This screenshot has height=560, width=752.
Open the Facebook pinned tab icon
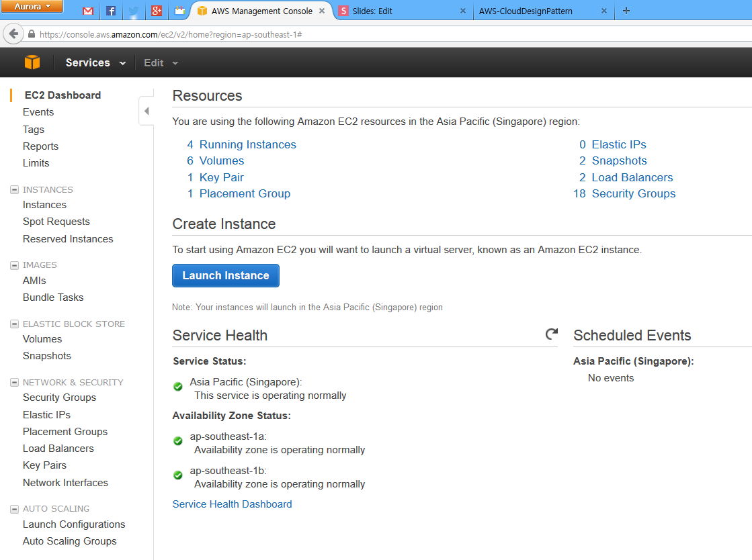111,11
